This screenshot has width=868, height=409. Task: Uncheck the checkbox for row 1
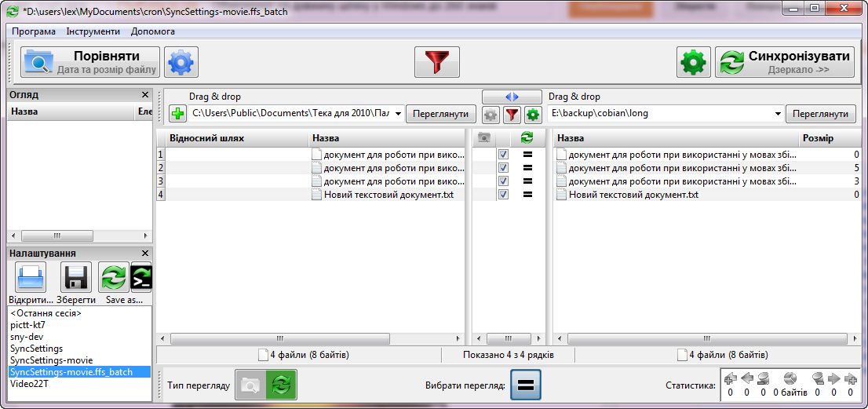504,155
